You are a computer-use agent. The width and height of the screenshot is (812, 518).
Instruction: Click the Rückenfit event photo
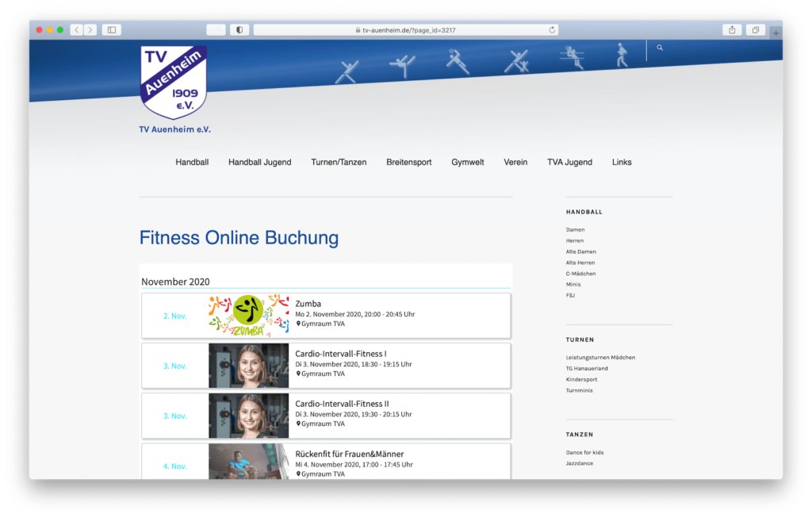248,462
